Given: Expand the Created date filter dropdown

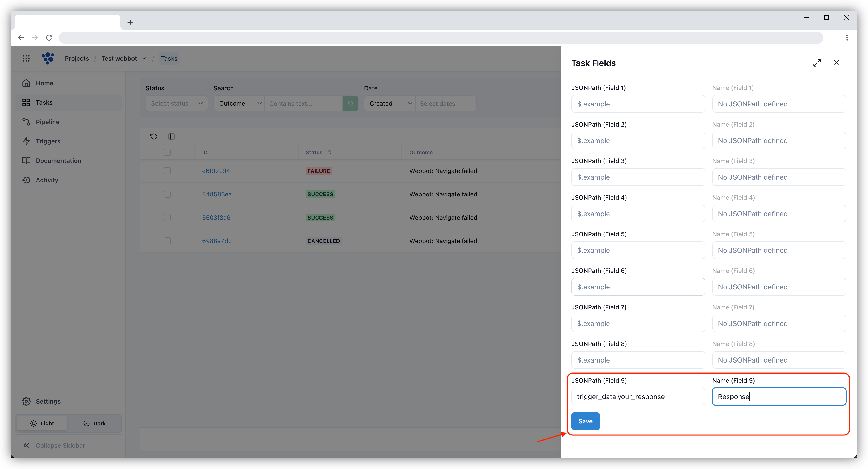Looking at the screenshot, I should click(x=390, y=103).
